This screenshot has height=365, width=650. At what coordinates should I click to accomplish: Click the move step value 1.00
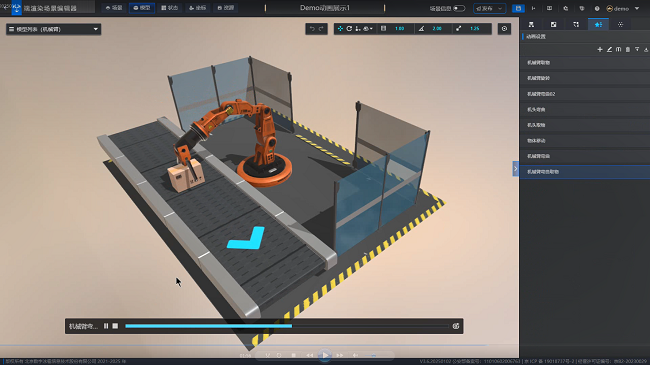pyautogui.click(x=399, y=29)
